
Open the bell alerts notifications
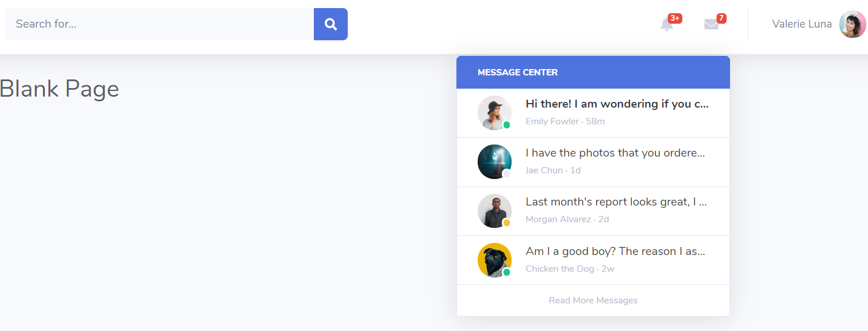(x=667, y=25)
